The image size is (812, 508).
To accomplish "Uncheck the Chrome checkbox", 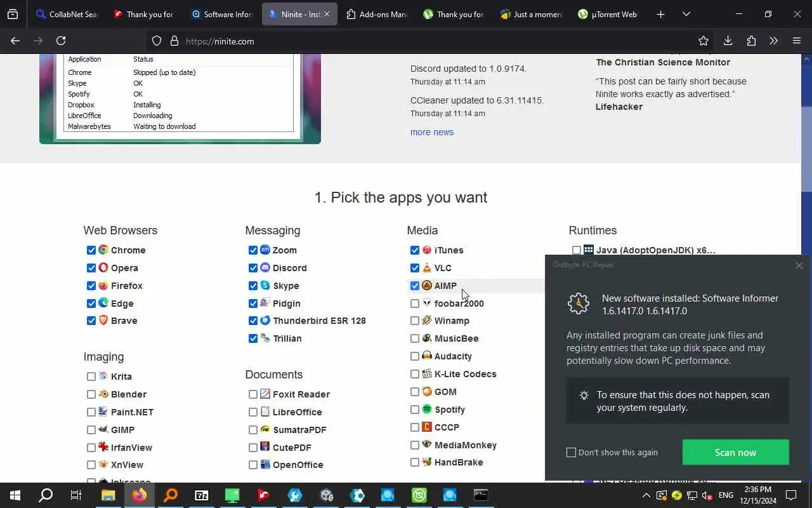I will point(91,250).
